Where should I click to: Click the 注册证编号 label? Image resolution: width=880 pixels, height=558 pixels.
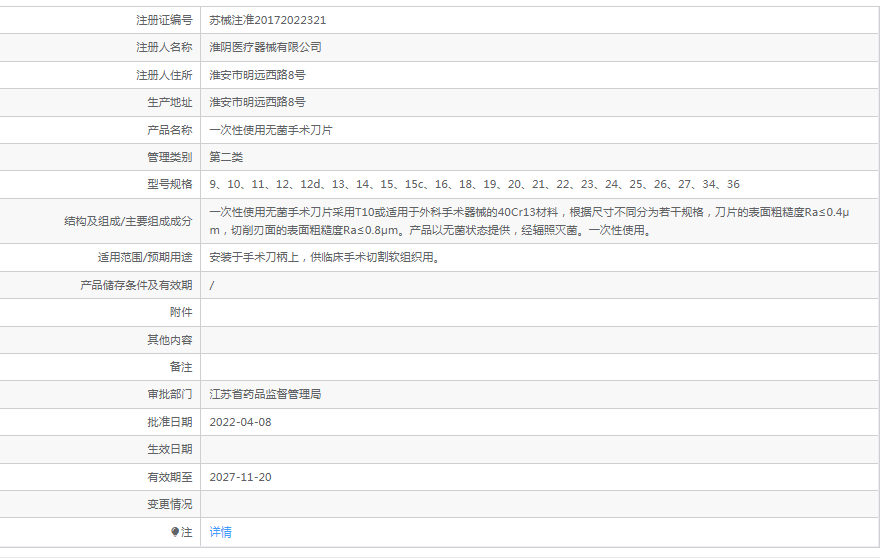(x=164, y=20)
